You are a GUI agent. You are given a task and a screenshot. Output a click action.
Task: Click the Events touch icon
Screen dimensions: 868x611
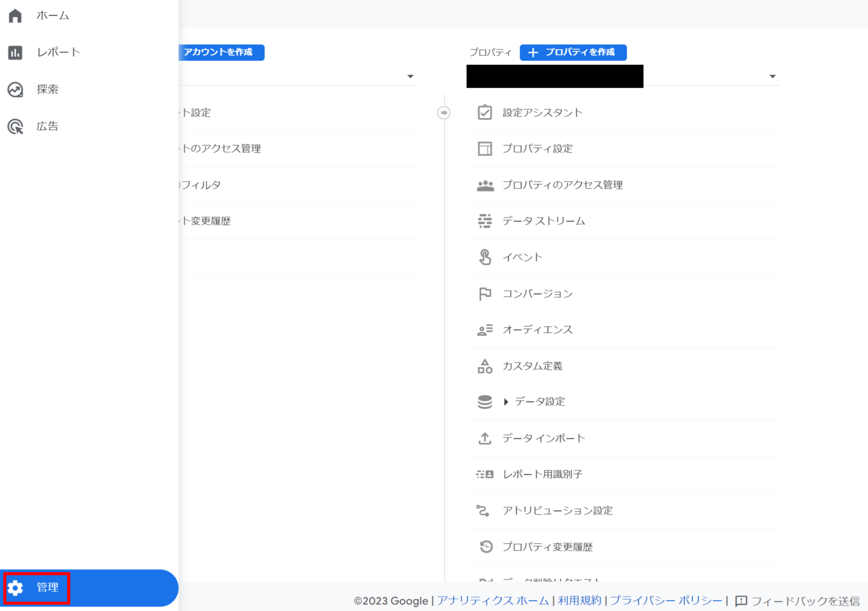[x=485, y=258]
